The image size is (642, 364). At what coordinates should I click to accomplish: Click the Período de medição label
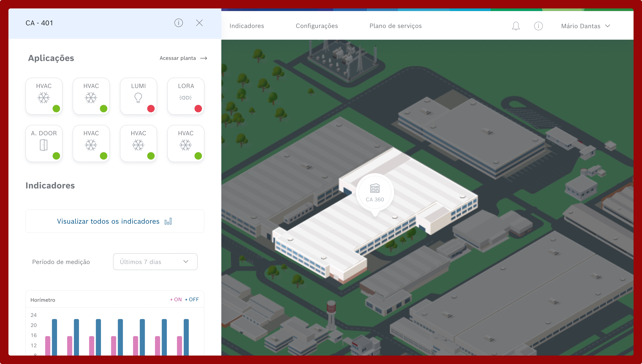tap(61, 262)
